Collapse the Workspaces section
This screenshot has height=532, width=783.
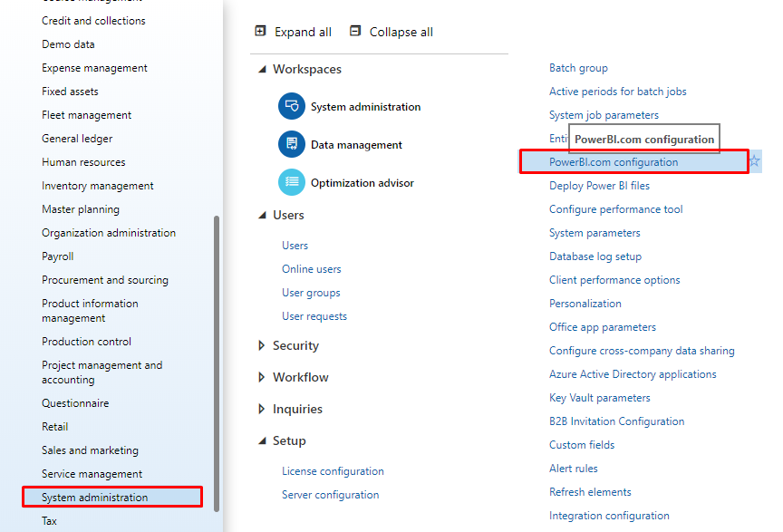coord(262,69)
